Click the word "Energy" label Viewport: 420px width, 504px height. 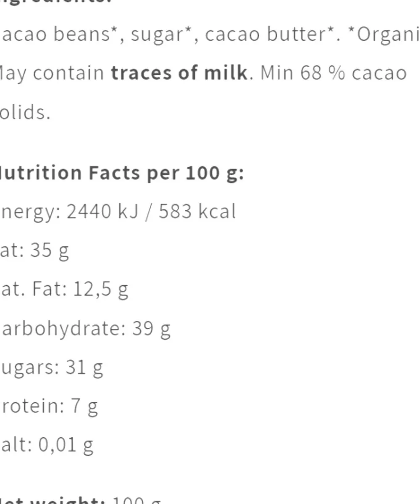click(29, 211)
